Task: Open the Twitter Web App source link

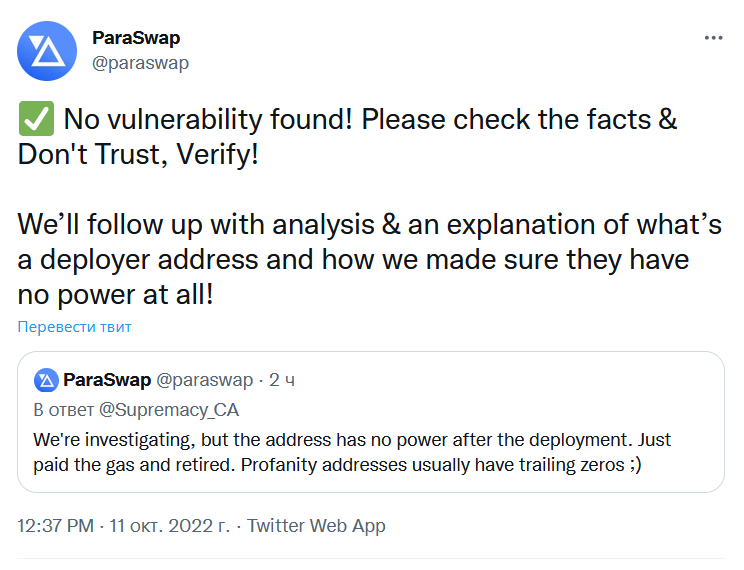Action: click(316, 526)
